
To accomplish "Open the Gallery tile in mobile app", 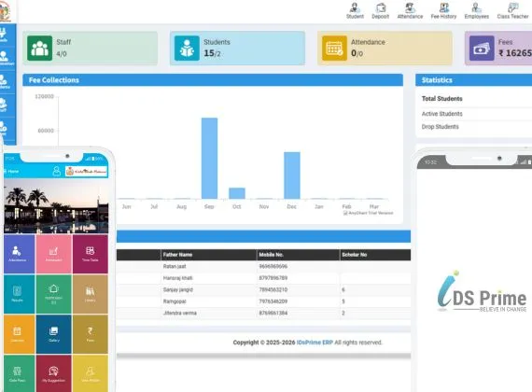I will pos(53,334).
